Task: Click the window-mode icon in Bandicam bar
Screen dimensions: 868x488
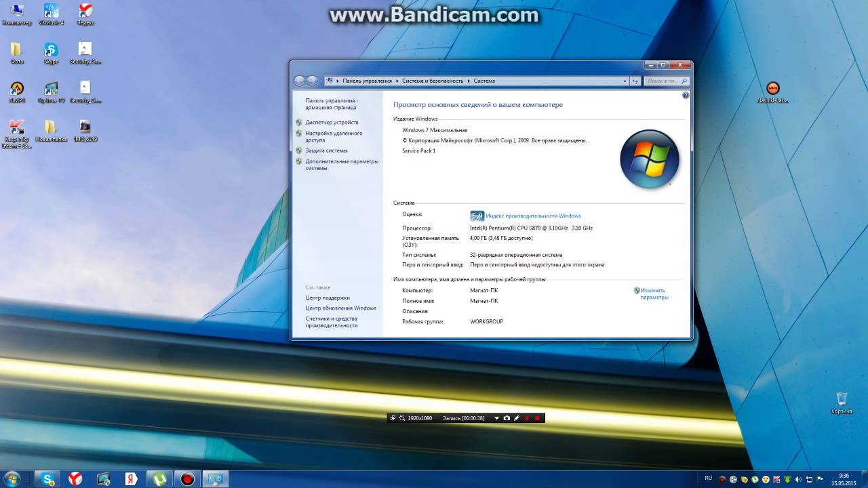Action: [393, 418]
